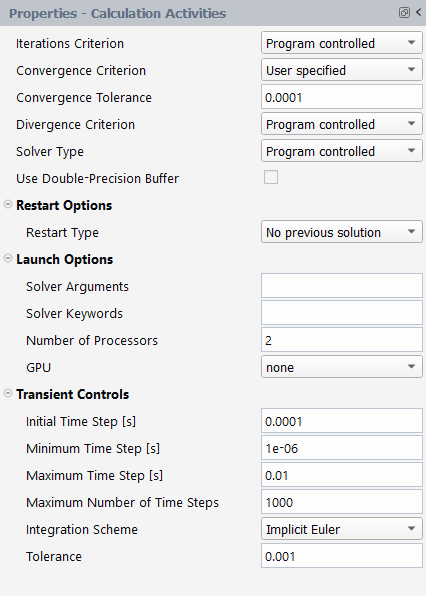426x596 pixels.
Task: Collapse the Launch Options section
Action: tap(8, 258)
